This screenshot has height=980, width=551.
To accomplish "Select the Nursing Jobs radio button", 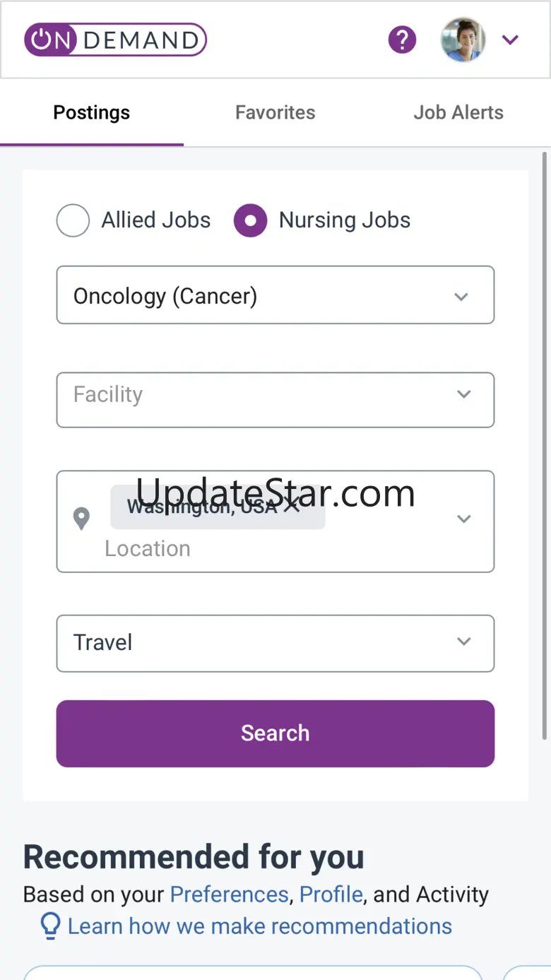I will (x=250, y=220).
